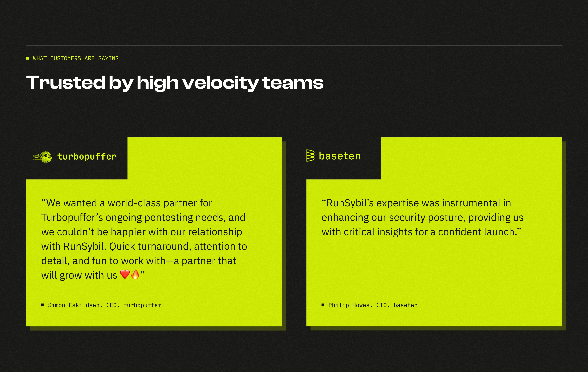The image size is (588, 372).
Task: Click the horizontal divider line above the section
Action: 294,45
